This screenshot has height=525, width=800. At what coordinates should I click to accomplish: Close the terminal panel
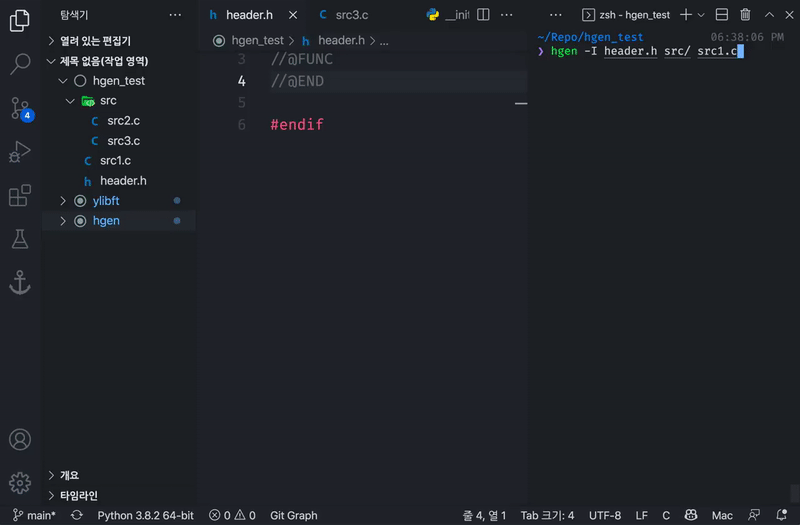789,15
